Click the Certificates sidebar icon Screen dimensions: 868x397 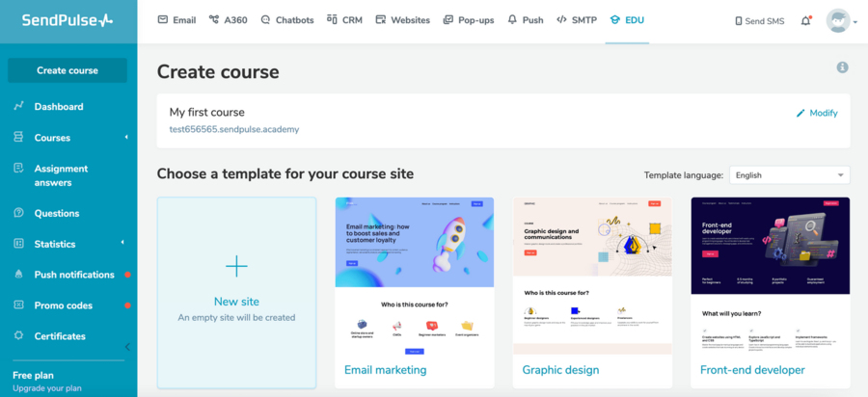18,336
